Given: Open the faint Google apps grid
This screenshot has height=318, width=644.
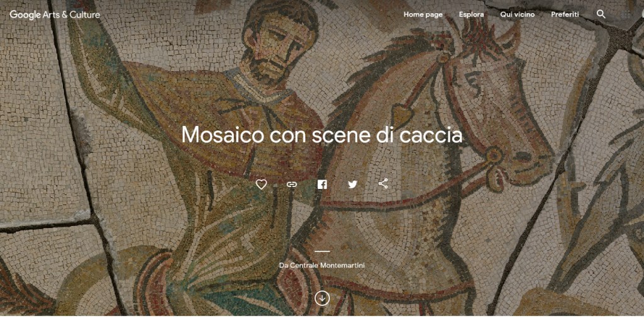Looking at the screenshot, I should pyautogui.click(x=626, y=14).
